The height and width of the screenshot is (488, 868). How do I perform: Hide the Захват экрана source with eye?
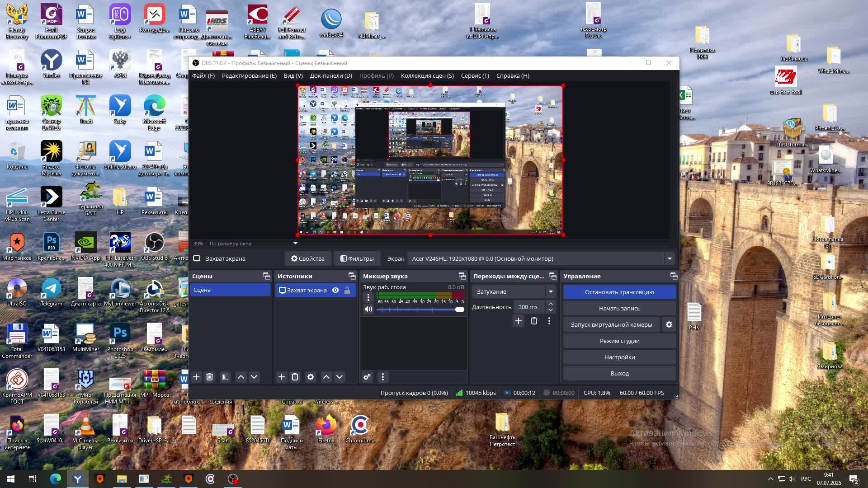[x=335, y=290]
